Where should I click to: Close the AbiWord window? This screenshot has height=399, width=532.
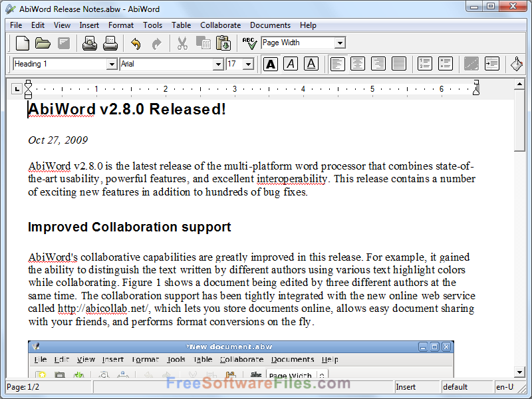click(513, 7)
